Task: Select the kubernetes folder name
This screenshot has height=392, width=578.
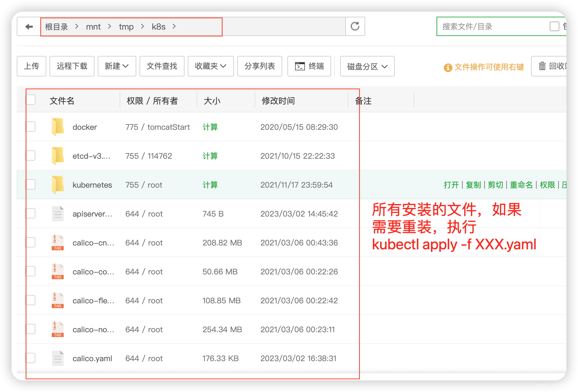Action: 92,185
